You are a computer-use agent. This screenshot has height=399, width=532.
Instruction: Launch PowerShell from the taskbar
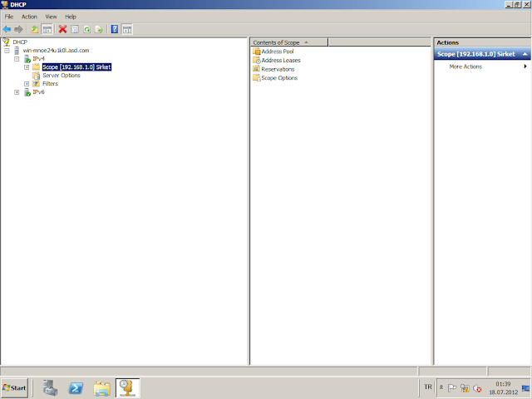pos(75,387)
